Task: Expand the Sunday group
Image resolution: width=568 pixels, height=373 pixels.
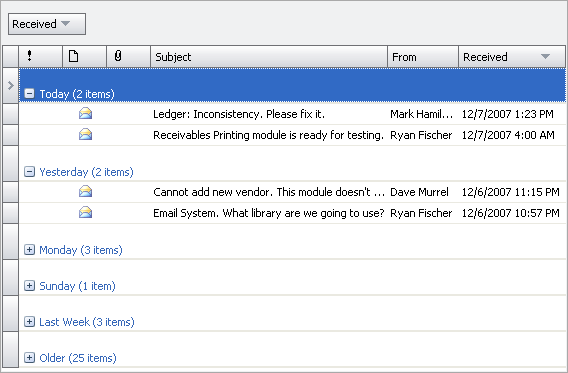Action: (x=29, y=286)
